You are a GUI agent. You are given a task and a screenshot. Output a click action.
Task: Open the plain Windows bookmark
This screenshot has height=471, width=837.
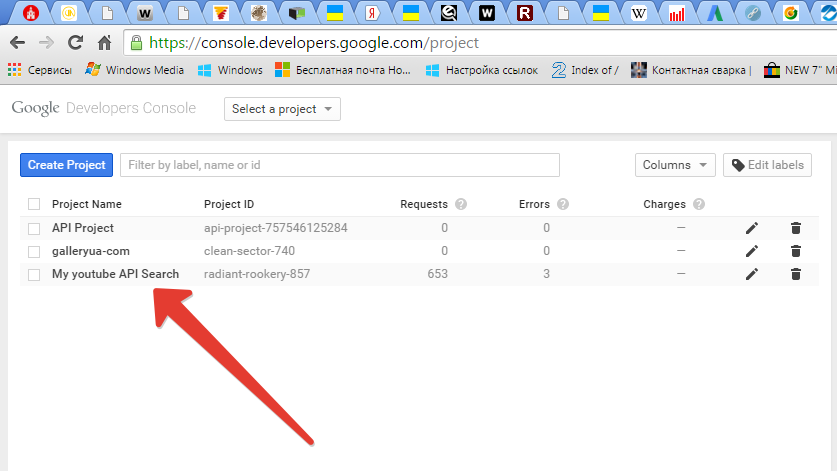[230, 70]
